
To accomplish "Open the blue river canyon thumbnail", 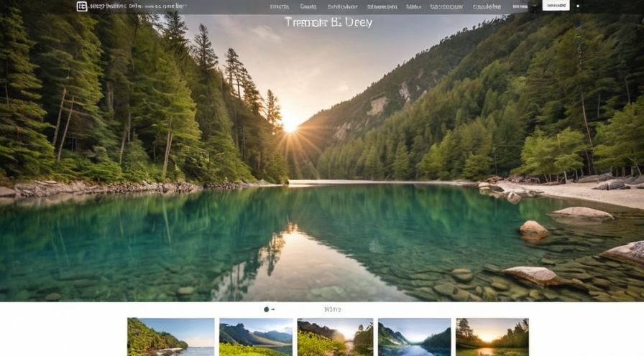I will [414, 337].
